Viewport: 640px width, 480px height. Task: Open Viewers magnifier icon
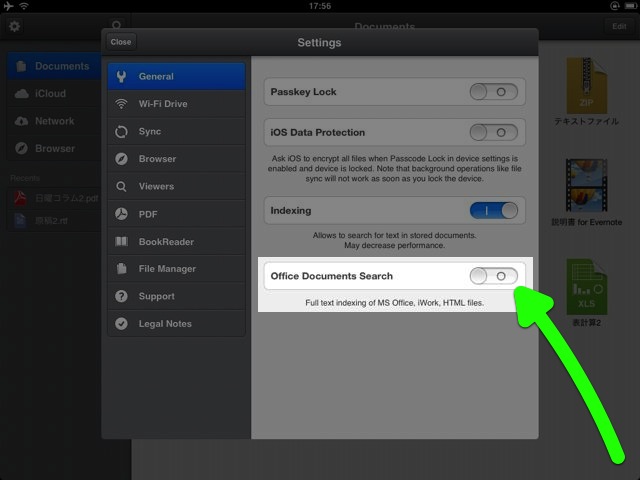click(121, 187)
